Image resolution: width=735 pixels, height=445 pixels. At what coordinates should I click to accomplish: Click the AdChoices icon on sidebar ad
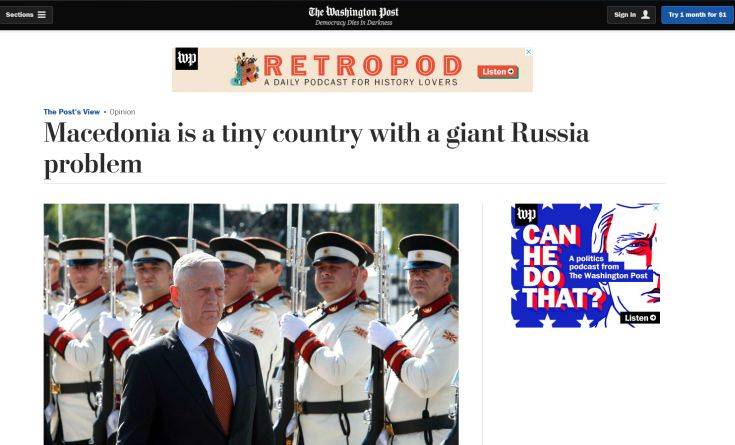[656, 207]
